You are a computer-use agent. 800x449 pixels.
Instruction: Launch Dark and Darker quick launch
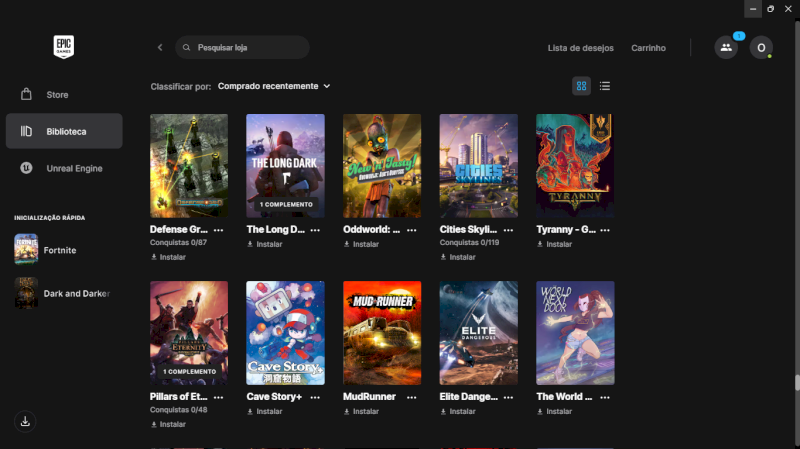(62, 293)
